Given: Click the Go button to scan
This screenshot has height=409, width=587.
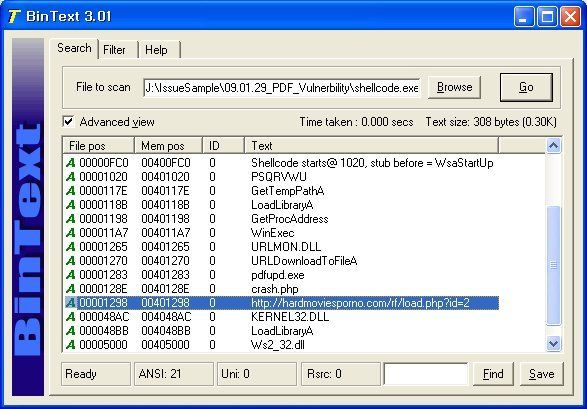Looking at the screenshot, I should [x=526, y=87].
